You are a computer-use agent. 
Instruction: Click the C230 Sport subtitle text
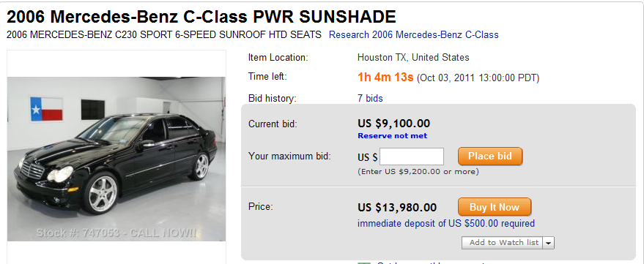164,35
